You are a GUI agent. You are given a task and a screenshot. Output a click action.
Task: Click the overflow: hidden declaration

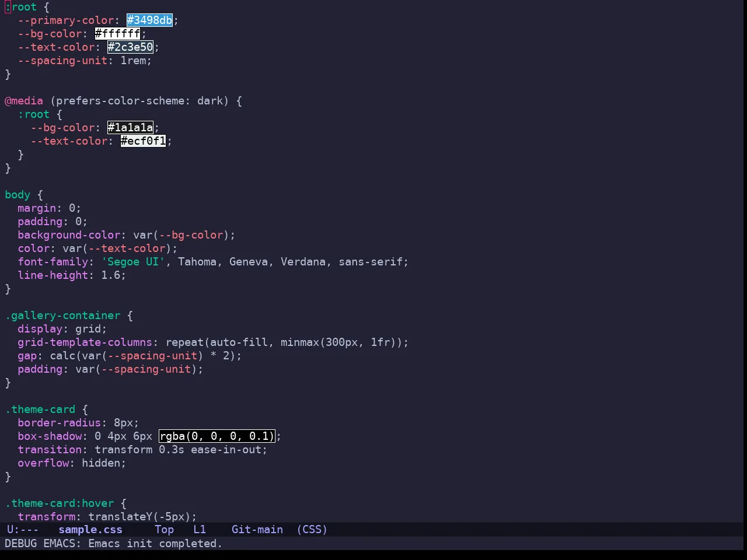tap(72, 463)
